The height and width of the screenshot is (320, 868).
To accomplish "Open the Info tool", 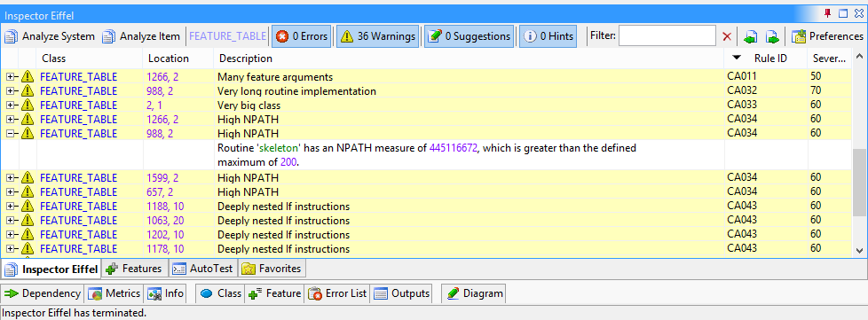I will click(165, 293).
